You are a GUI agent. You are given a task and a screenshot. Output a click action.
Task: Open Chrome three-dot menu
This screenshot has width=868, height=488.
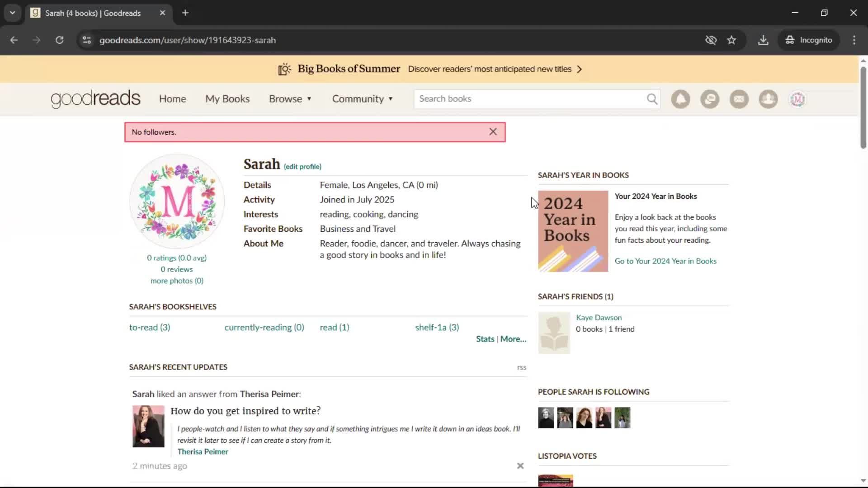tap(854, 40)
